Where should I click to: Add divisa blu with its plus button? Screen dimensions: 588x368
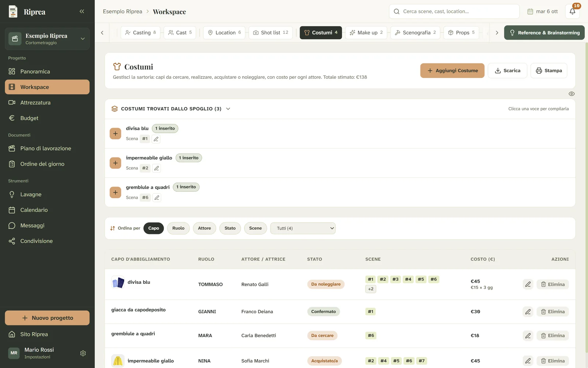[115, 134]
